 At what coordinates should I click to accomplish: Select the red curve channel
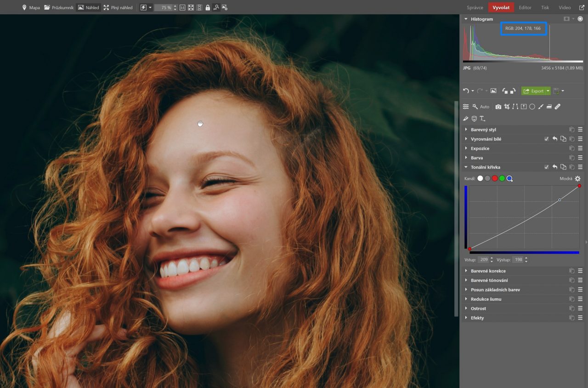[495, 178]
